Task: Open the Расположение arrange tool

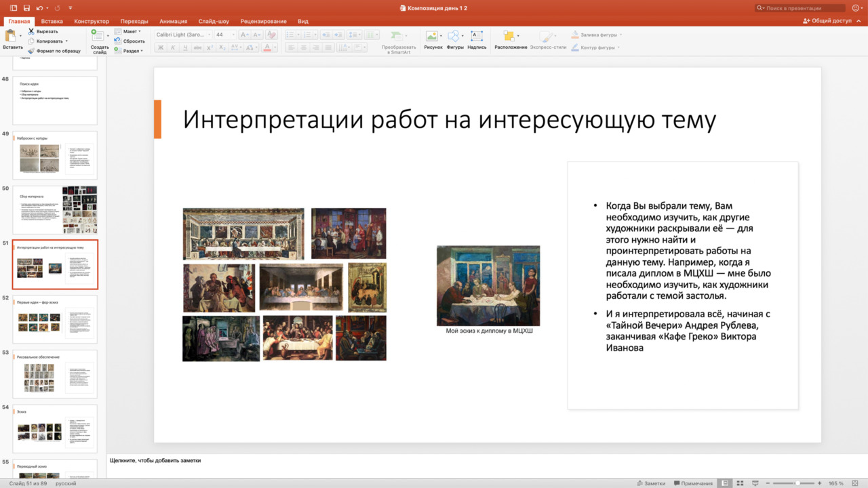Action: point(510,40)
